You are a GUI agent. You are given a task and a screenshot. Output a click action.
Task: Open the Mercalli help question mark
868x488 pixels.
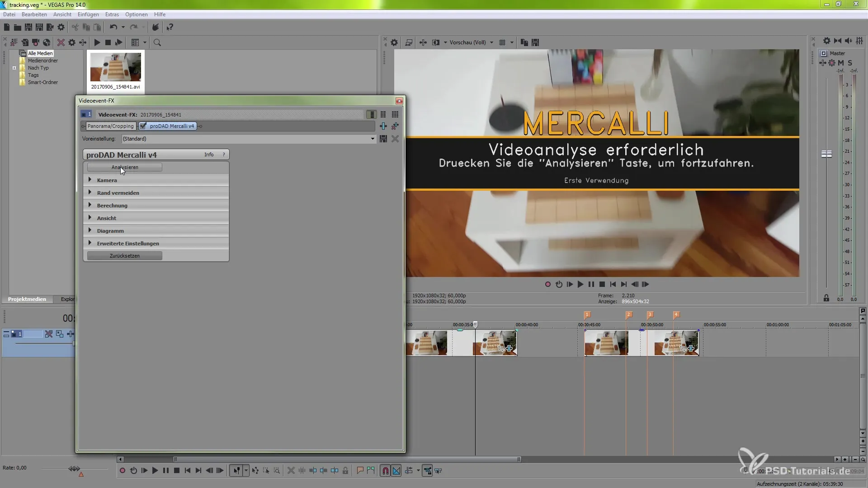[x=223, y=155]
